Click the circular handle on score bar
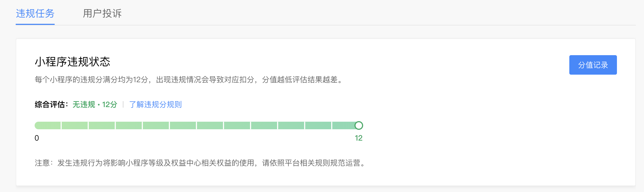Viewport: 644px width, 192px height. pyautogui.click(x=359, y=125)
